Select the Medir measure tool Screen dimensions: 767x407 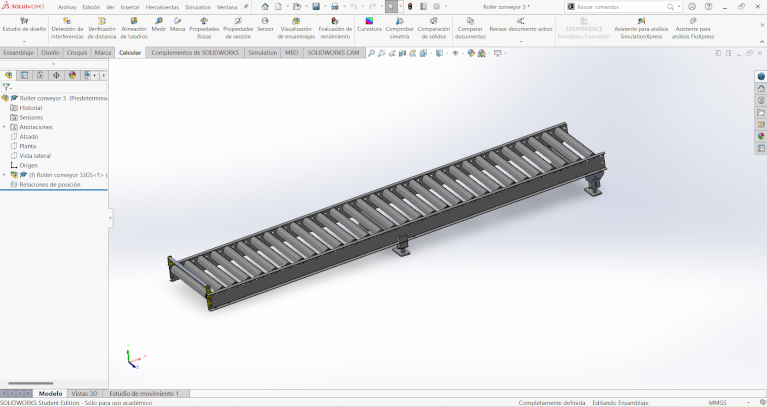(158, 25)
